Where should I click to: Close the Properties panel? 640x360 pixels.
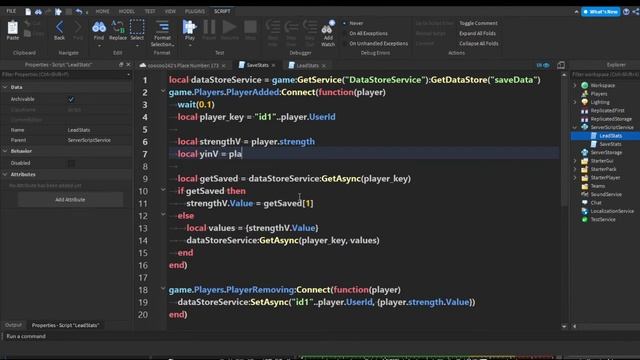[128, 64]
